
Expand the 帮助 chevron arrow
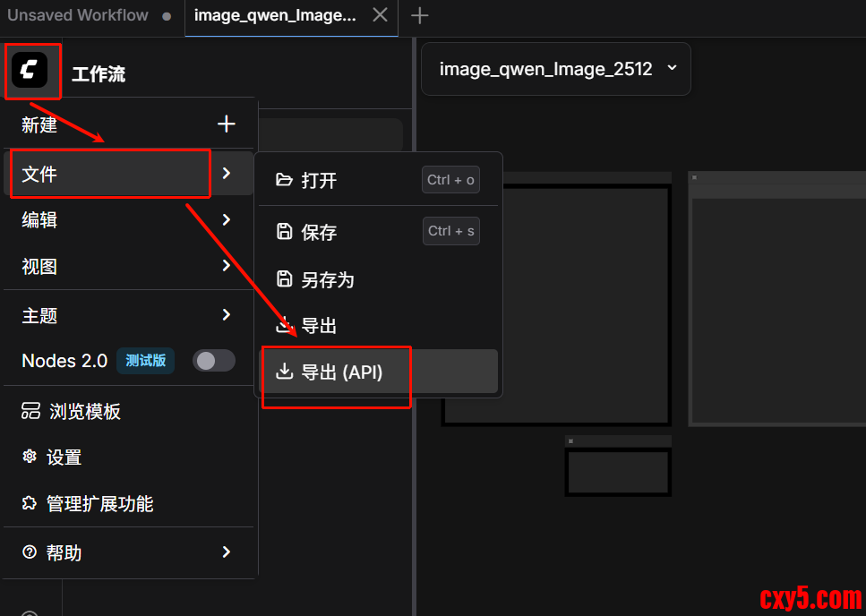tap(227, 552)
